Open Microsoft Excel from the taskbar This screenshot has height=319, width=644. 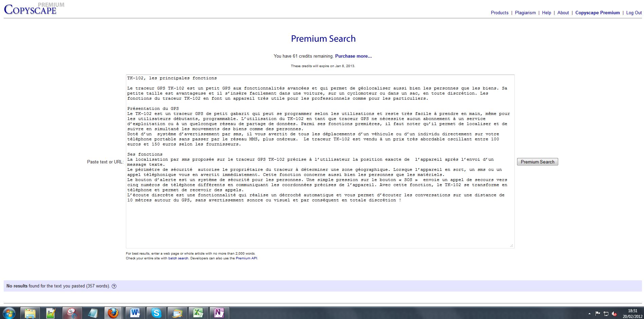[198, 313]
